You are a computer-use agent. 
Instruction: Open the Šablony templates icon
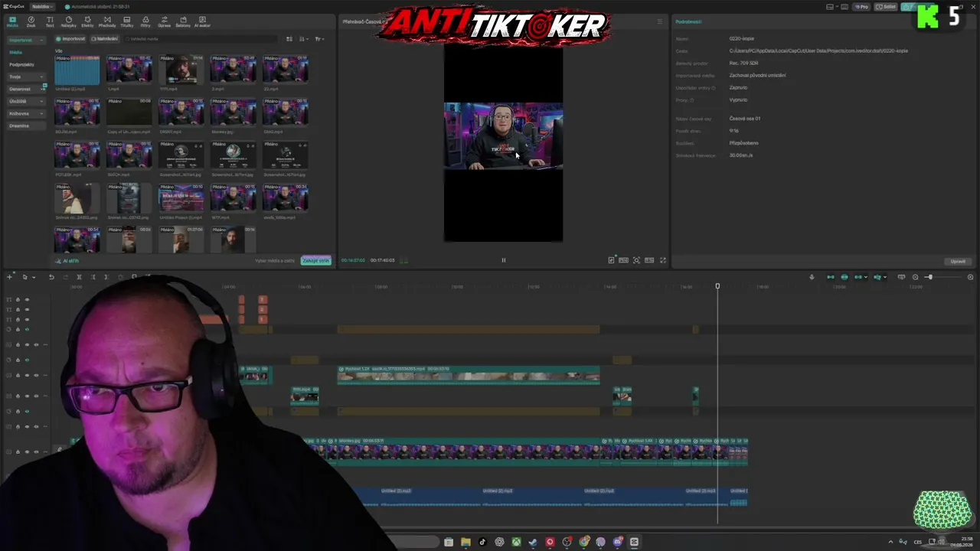(183, 21)
